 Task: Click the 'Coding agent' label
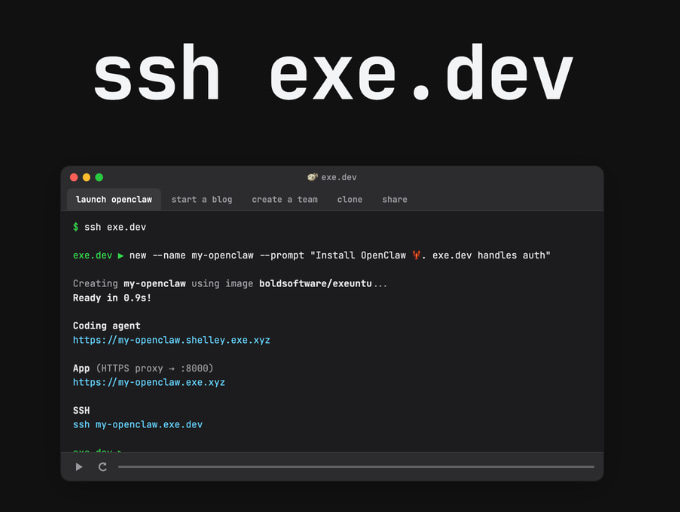tap(107, 326)
